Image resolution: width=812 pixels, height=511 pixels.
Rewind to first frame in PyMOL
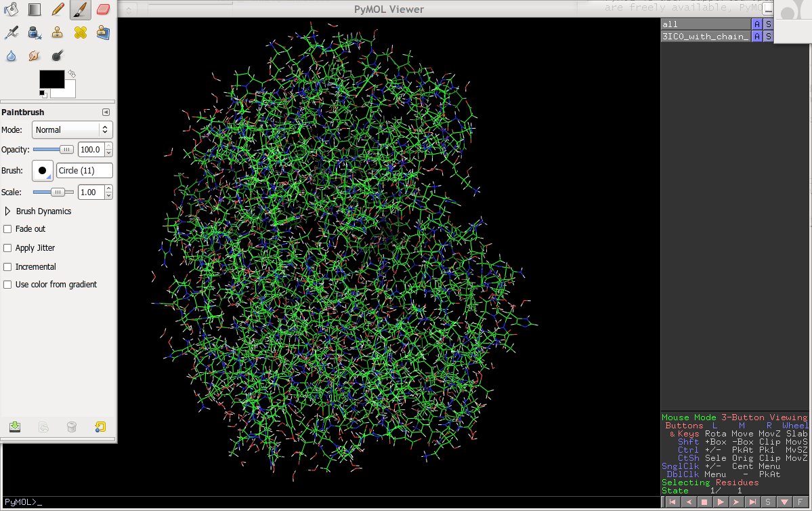[x=672, y=502]
